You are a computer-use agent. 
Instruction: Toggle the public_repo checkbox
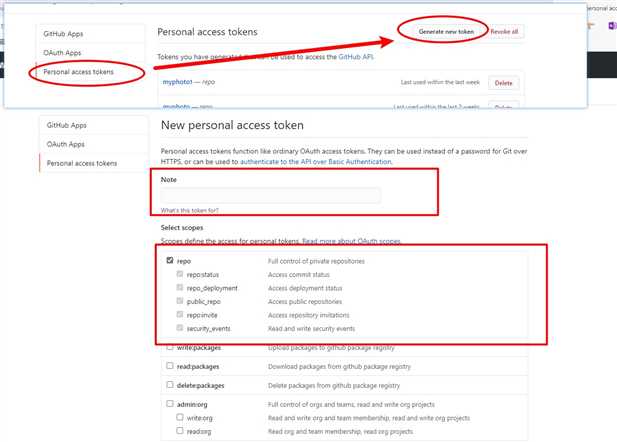pyautogui.click(x=180, y=301)
